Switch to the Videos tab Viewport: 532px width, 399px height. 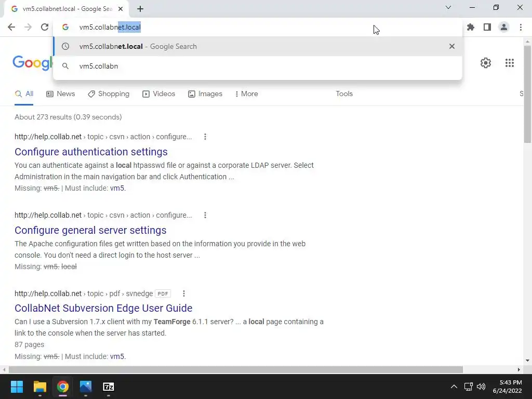point(158,94)
